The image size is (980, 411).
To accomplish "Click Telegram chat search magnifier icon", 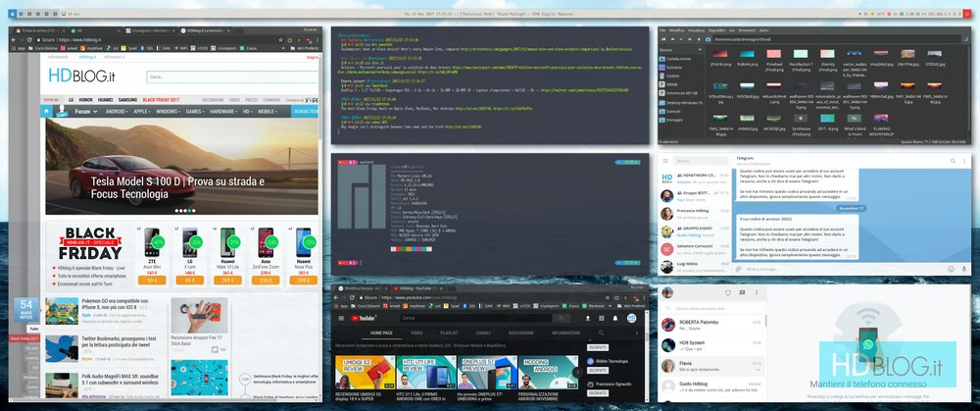I will [x=954, y=162].
